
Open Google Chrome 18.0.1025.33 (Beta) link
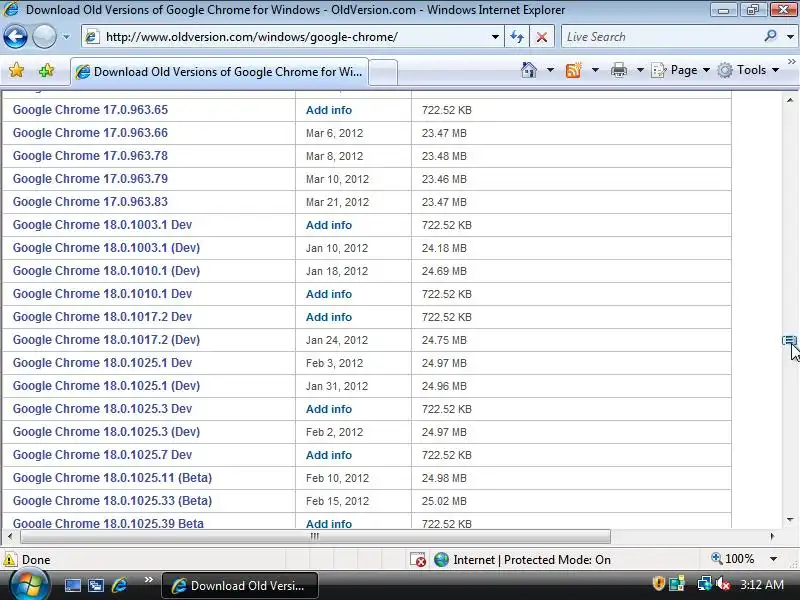pyautogui.click(x=112, y=501)
